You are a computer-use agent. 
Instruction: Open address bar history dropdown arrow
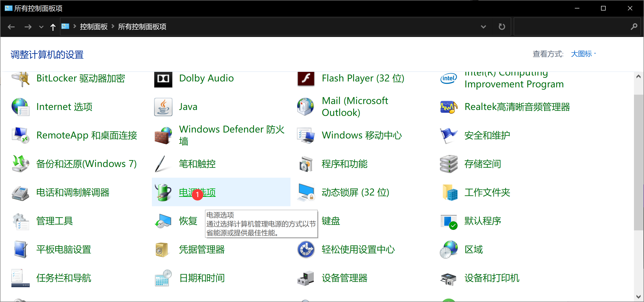tap(483, 27)
